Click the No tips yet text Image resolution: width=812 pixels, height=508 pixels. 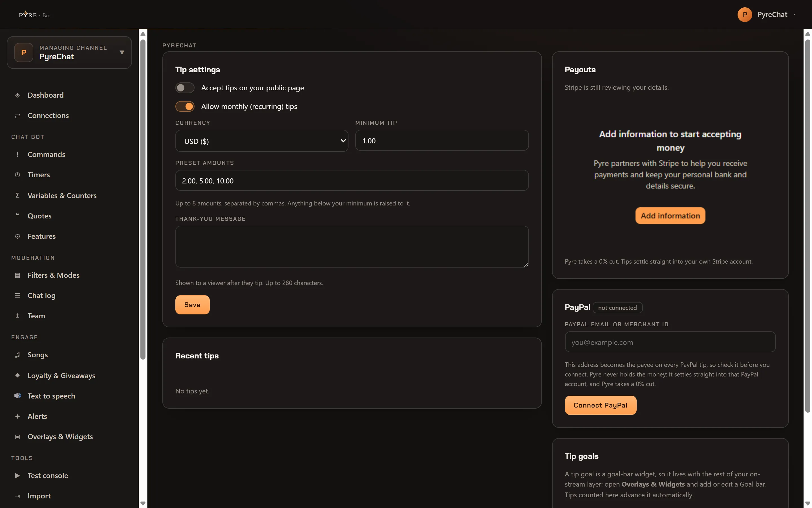[x=192, y=391]
